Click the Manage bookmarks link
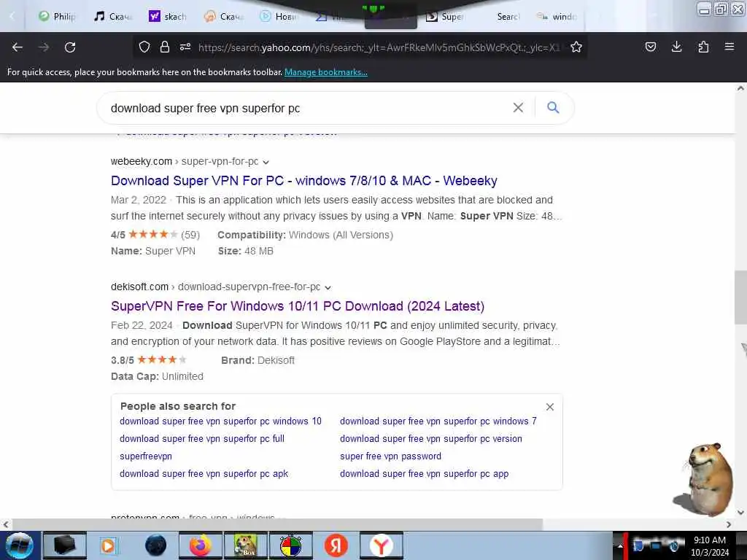The height and width of the screenshot is (560, 747). point(326,72)
